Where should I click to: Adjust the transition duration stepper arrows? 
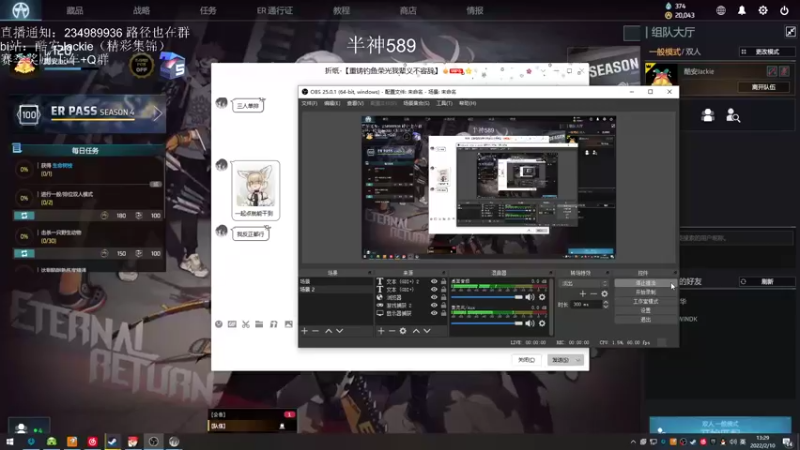click(x=606, y=304)
